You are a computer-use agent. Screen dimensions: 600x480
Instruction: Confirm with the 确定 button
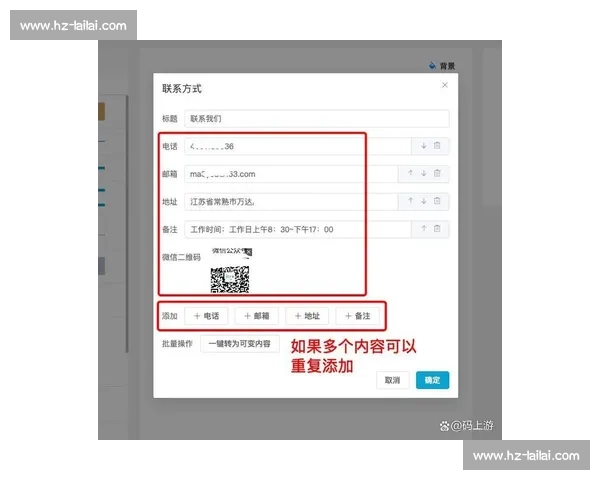(x=432, y=380)
